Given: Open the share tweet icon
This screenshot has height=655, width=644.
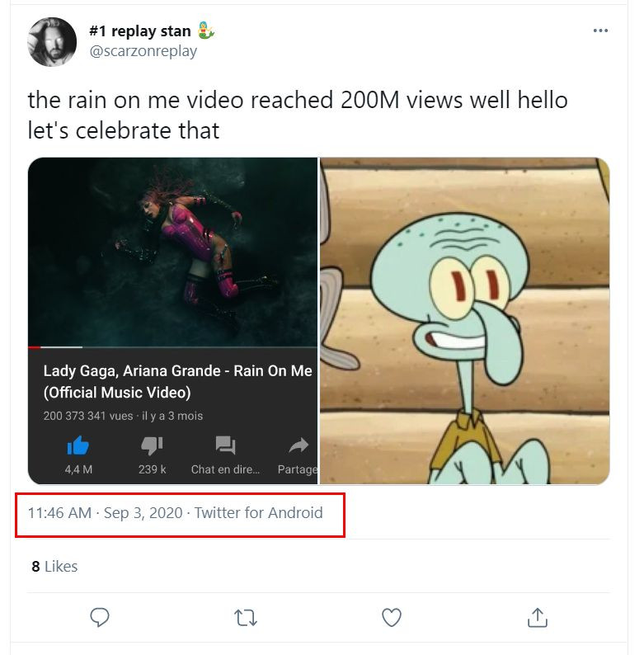Looking at the screenshot, I should point(537,617).
